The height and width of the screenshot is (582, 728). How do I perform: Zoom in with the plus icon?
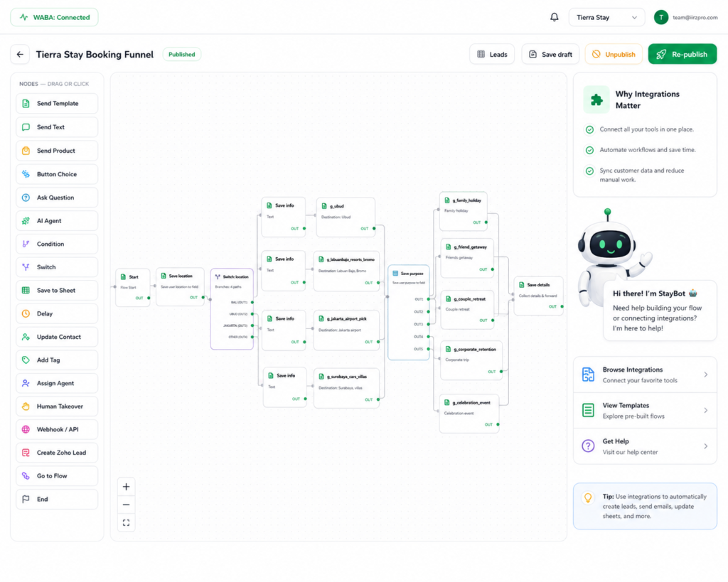click(127, 487)
